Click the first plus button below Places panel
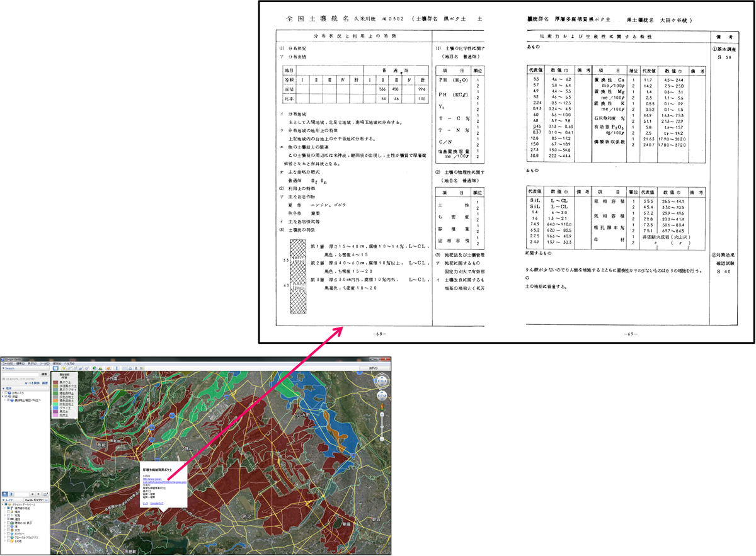This screenshot has width=756, height=556. (32, 494)
